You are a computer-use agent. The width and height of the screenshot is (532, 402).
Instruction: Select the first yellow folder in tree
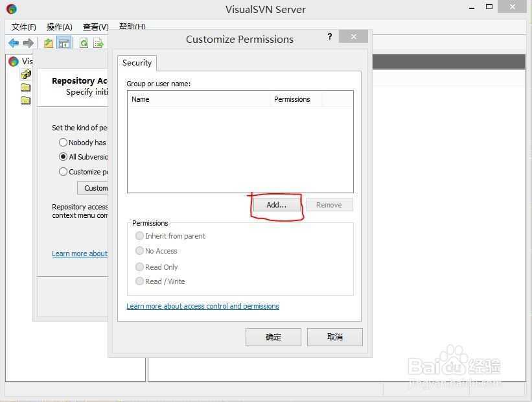[x=26, y=88]
